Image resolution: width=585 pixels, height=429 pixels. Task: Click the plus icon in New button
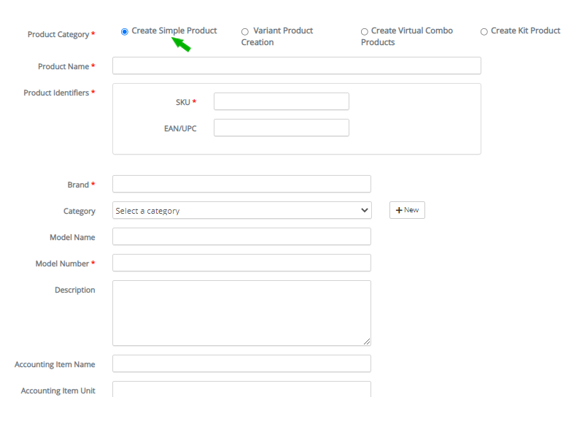point(399,210)
